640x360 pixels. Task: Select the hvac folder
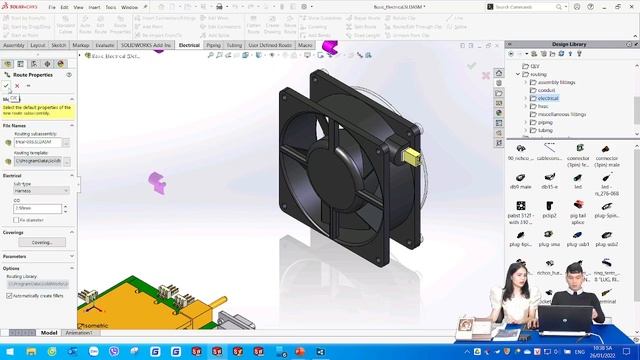pyautogui.click(x=543, y=106)
